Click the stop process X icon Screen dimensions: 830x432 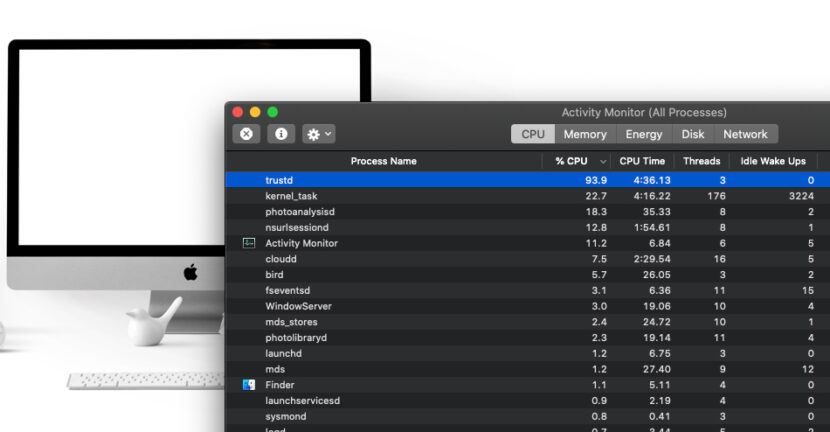pos(246,134)
